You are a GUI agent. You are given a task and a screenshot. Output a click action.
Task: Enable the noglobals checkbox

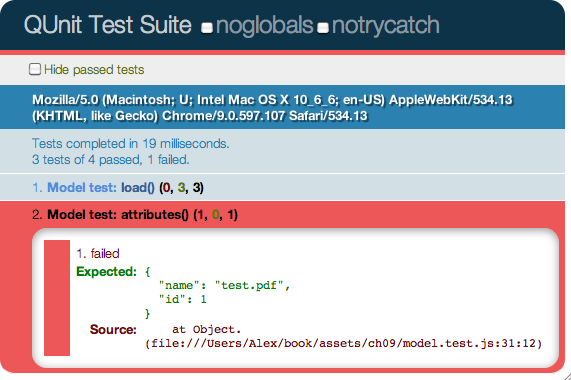point(207,28)
